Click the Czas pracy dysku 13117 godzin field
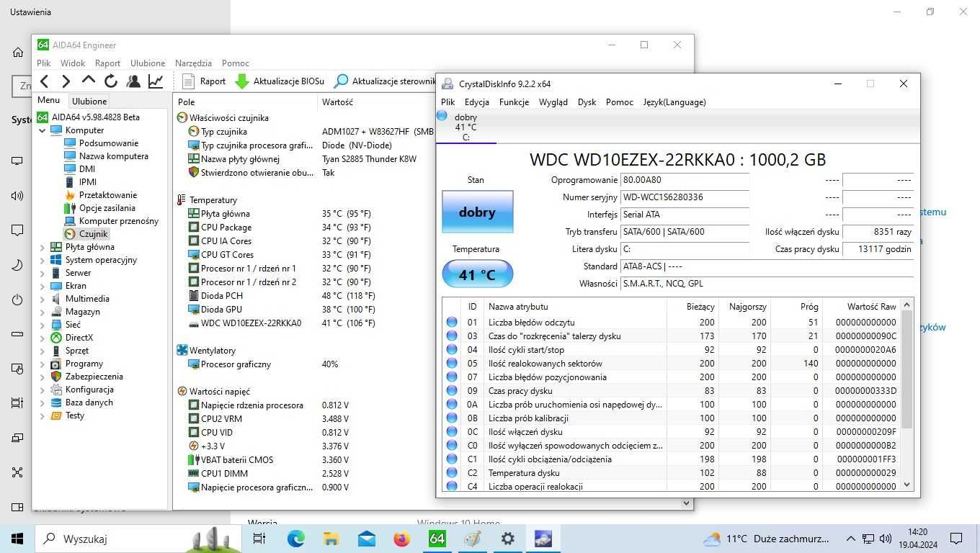 click(x=878, y=249)
